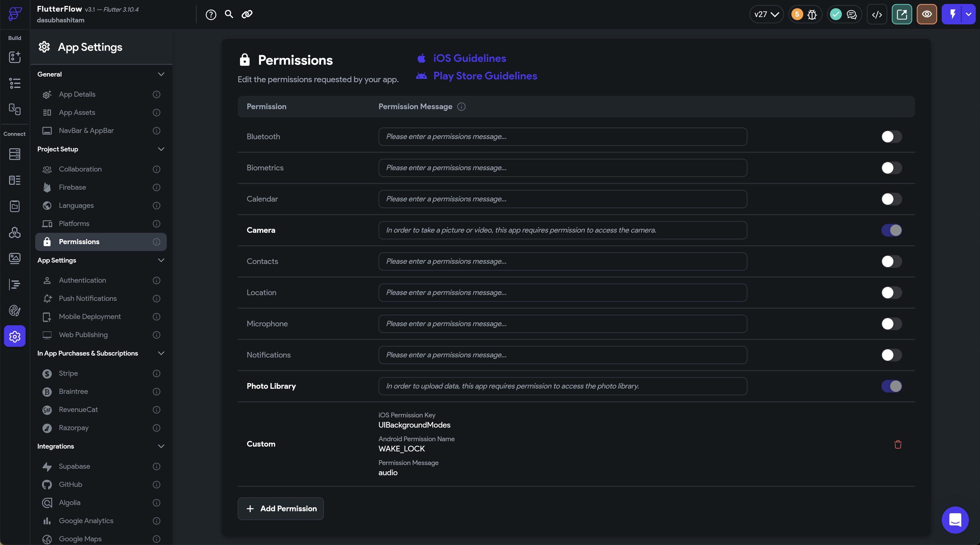Open the Firebase settings in the sidebar
This screenshot has width=980, height=545.
(x=72, y=187)
